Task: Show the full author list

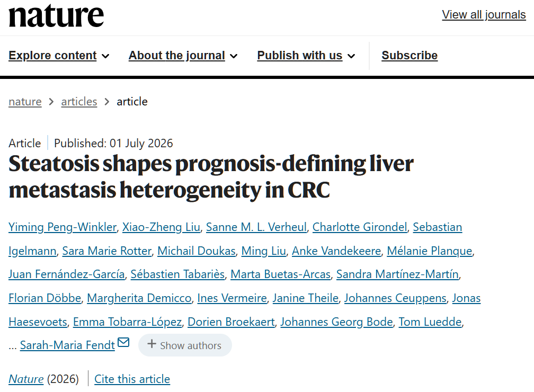Action: (185, 345)
